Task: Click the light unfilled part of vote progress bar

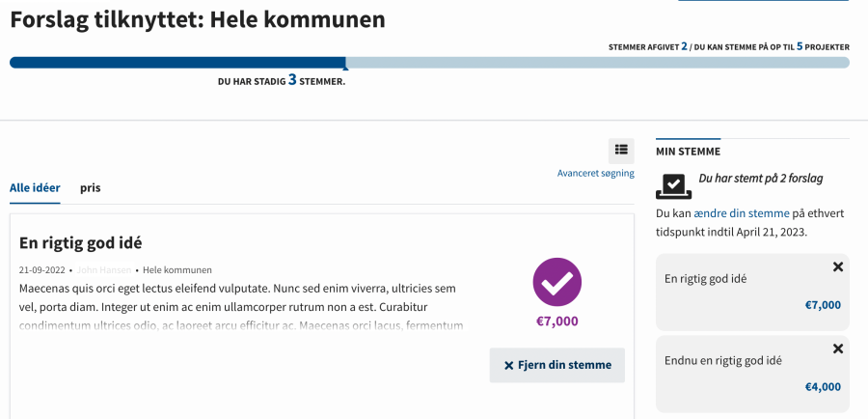Action: click(x=598, y=63)
